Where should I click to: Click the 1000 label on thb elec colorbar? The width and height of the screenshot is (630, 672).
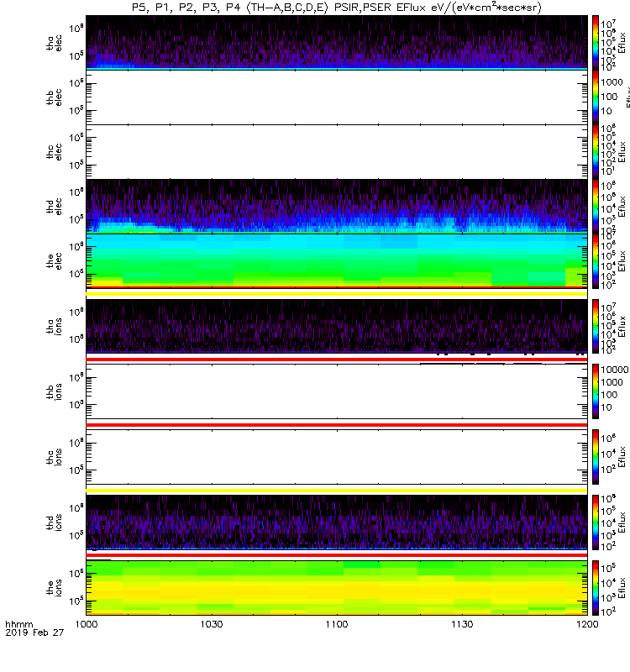click(612, 82)
